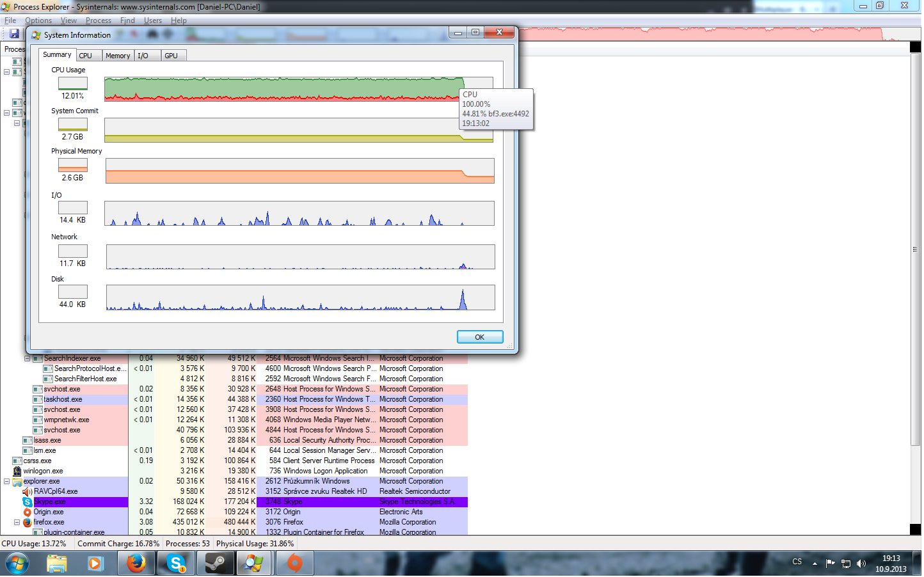The image size is (924, 577).
Task: Collapse the firefox.exe process tree
Action: point(17,523)
